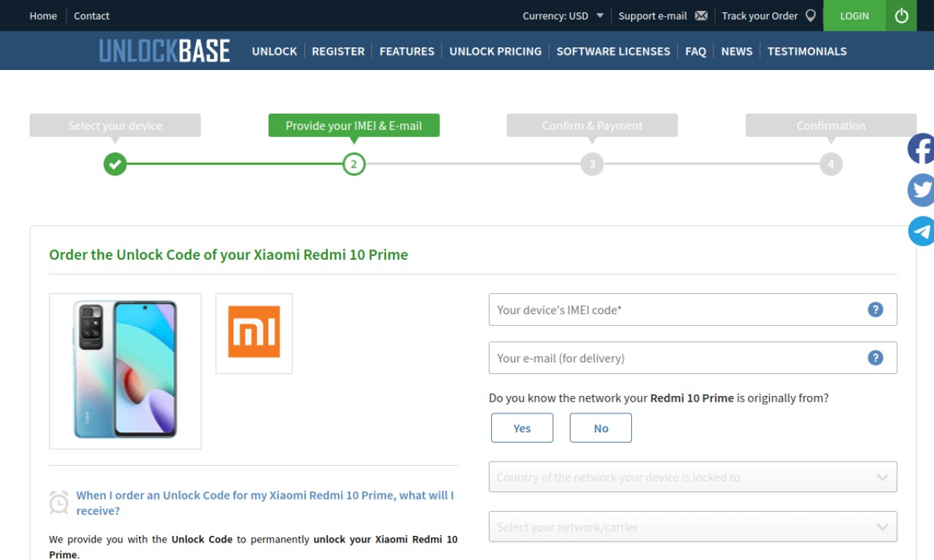The image size is (934, 560).
Task: Expand the Select your network/carrier dropdown
Action: 692,526
